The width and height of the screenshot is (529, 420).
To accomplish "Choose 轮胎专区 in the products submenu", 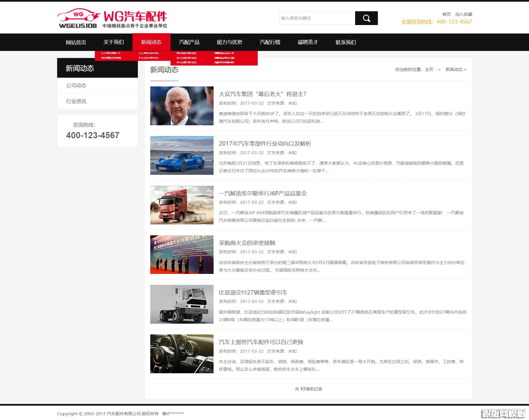I will coord(186,53).
